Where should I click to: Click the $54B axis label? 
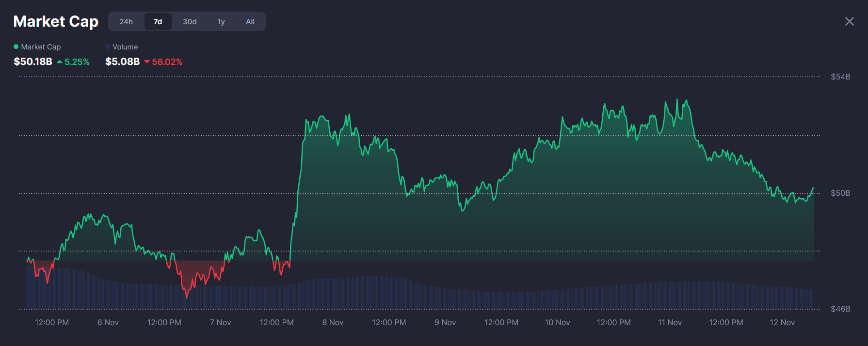click(840, 77)
